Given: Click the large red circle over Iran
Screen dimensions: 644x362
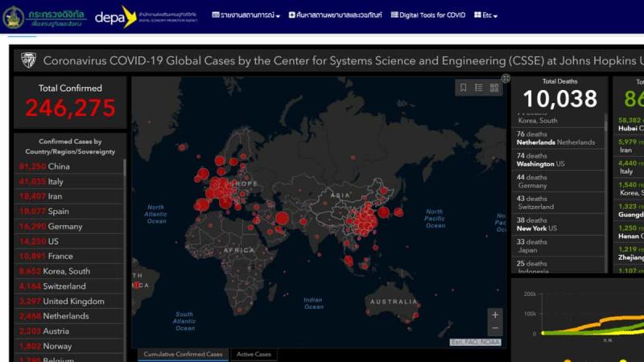Looking at the screenshot, I should (x=283, y=218).
